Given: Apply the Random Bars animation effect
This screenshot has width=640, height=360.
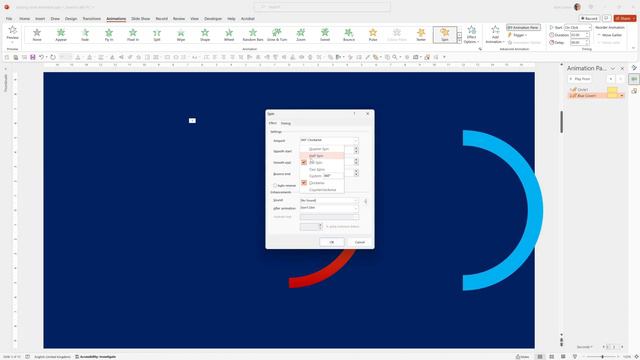Looking at the screenshot, I should click(253, 35).
